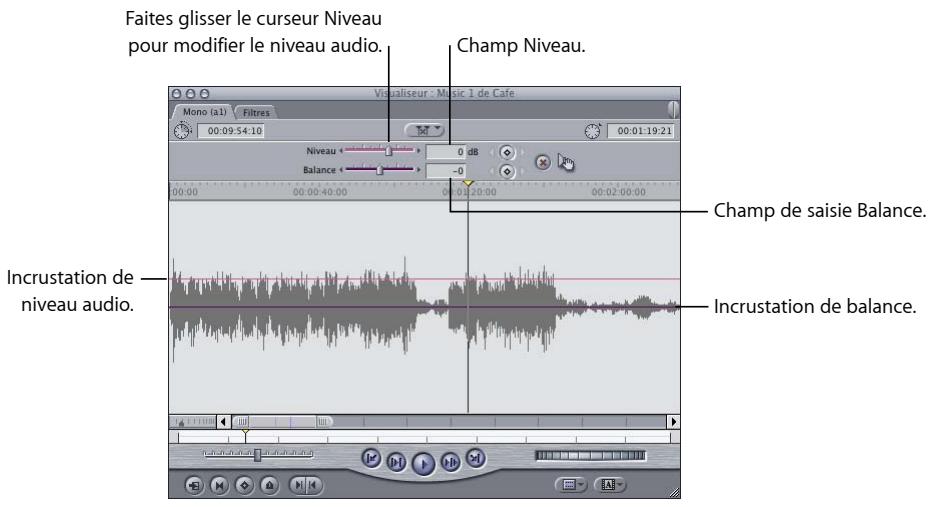Click the Niveau dB value field
Image resolution: width=932 pixels, height=507 pixels.
[446, 152]
